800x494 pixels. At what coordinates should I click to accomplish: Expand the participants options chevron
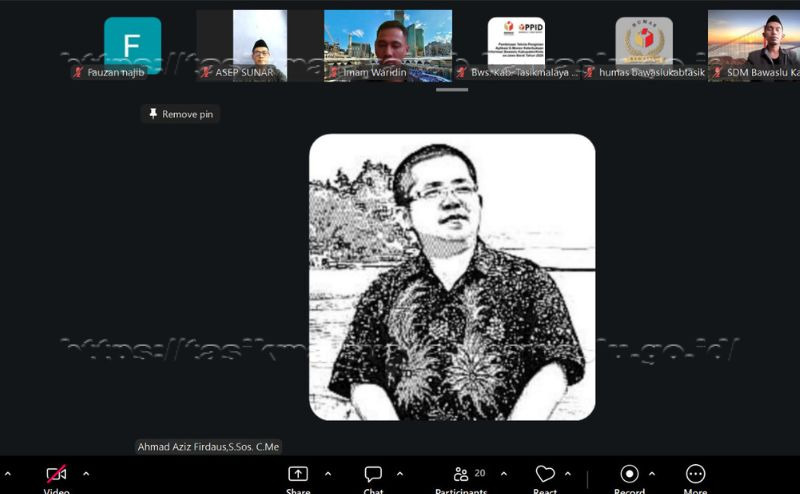click(504, 474)
